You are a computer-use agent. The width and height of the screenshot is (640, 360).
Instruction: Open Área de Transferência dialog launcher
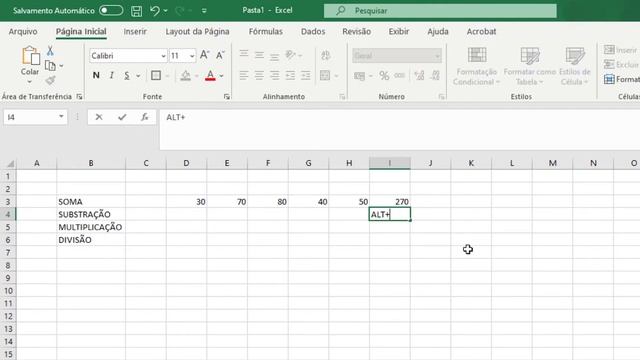tap(79, 97)
